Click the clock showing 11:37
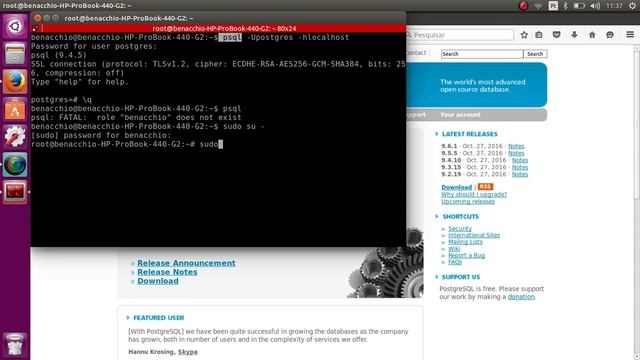640x360 pixels. (614, 6)
